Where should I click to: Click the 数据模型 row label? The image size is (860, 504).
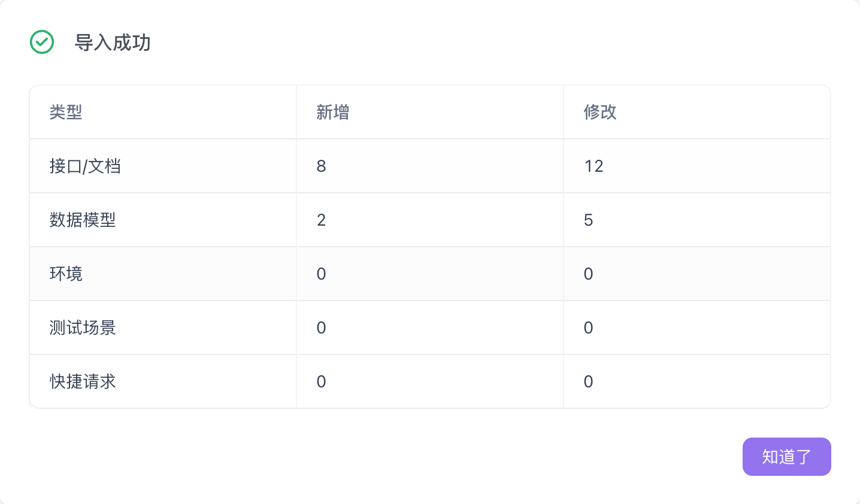coord(83,220)
